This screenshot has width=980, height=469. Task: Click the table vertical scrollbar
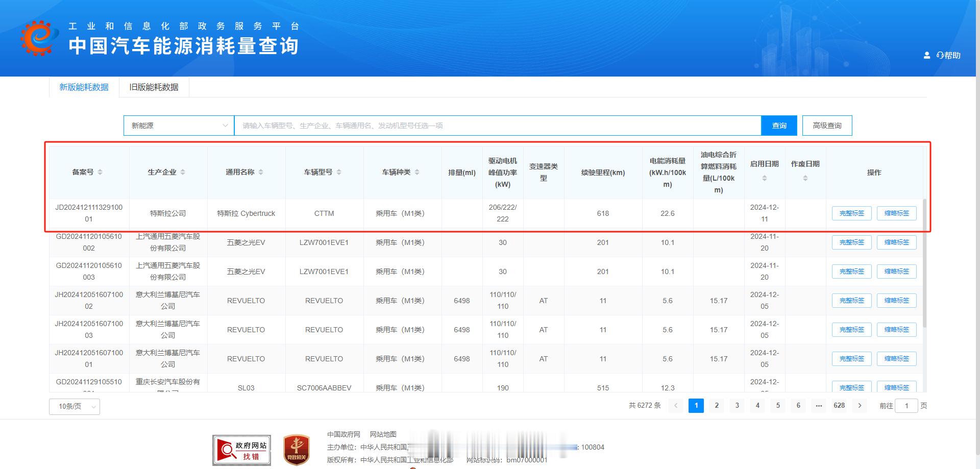point(925,263)
